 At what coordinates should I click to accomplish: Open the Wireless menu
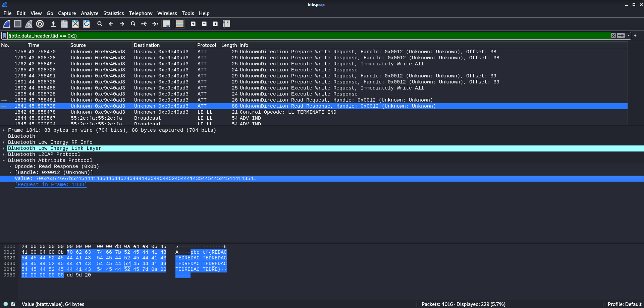click(167, 13)
